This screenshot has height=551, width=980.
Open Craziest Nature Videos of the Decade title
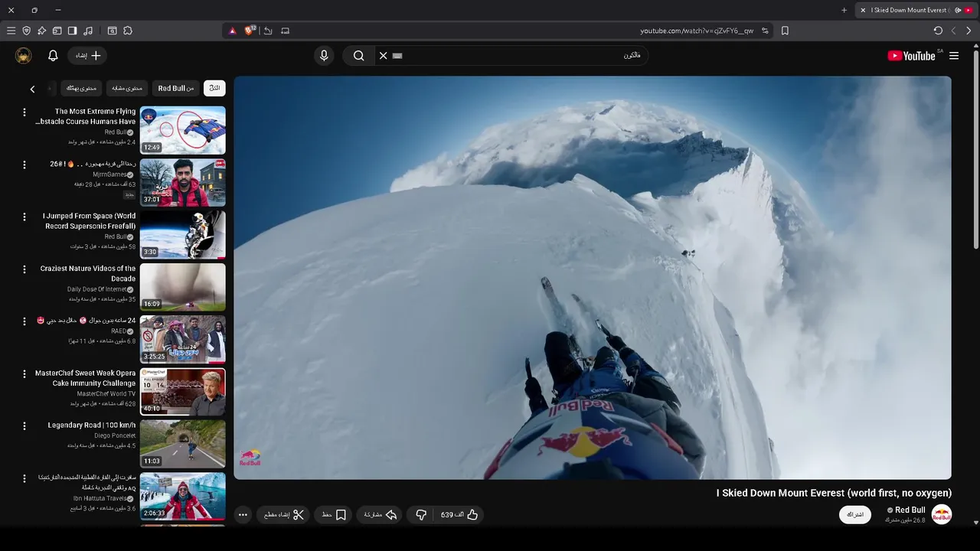(x=88, y=273)
